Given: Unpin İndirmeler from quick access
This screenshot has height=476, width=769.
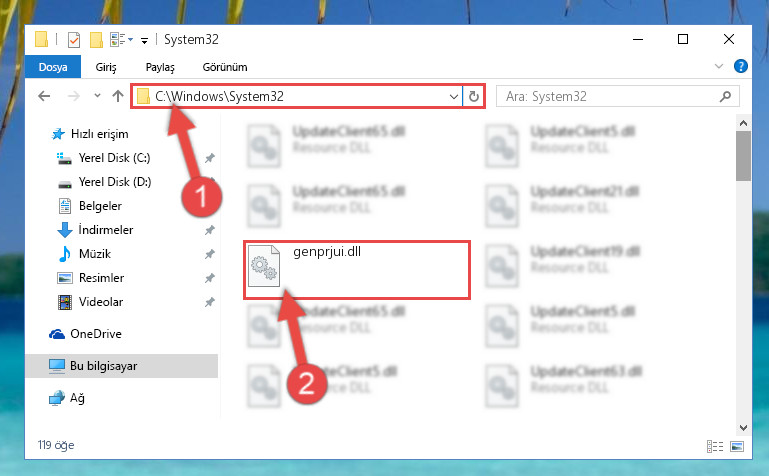Looking at the screenshot, I should [x=209, y=230].
